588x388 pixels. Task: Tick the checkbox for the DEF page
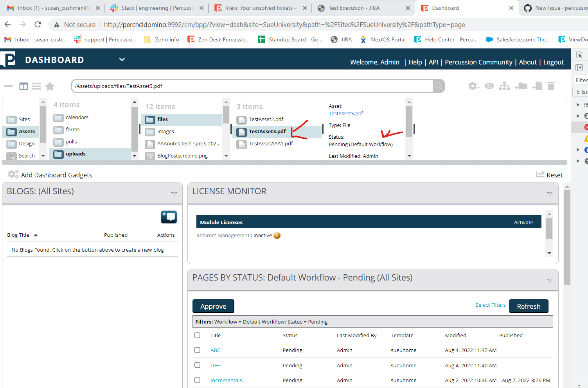click(x=197, y=365)
